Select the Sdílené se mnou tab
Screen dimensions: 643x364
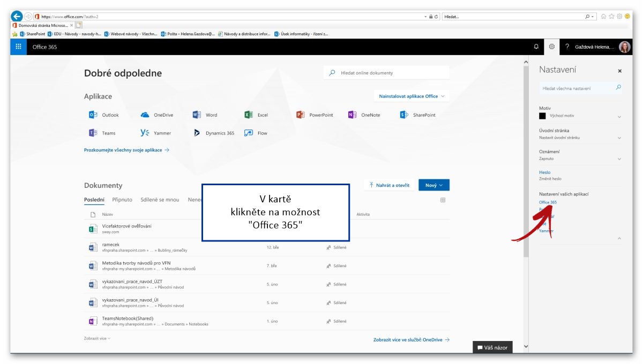160,200
